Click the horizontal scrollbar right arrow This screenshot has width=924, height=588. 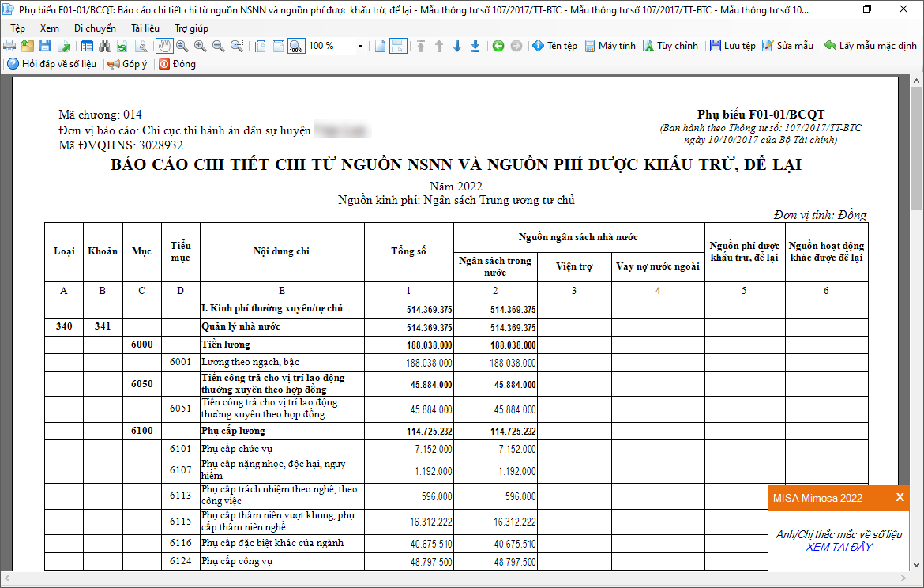pyautogui.click(x=903, y=578)
